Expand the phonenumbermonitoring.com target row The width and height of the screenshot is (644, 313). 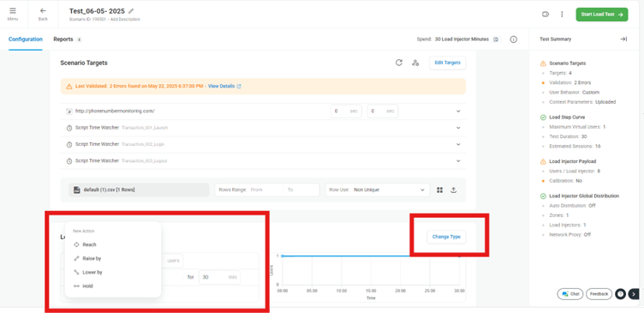(458, 111)
